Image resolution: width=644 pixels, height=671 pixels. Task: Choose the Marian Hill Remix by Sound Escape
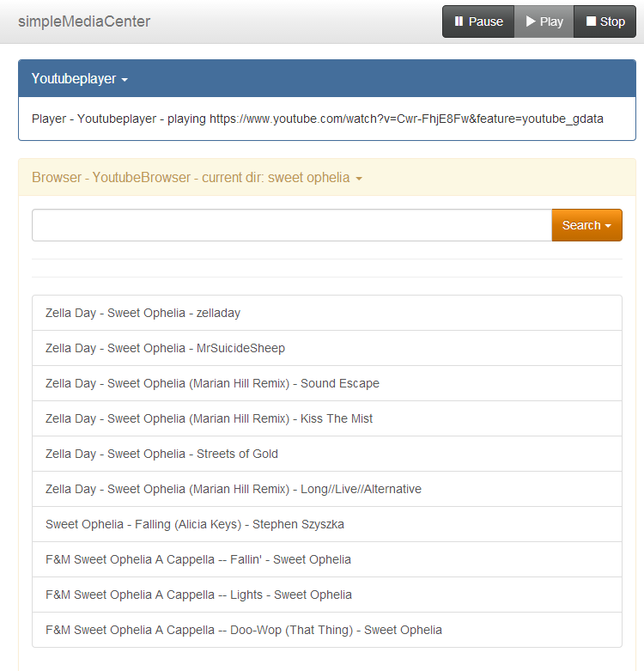pyautogui.click(x=327, y=383)
